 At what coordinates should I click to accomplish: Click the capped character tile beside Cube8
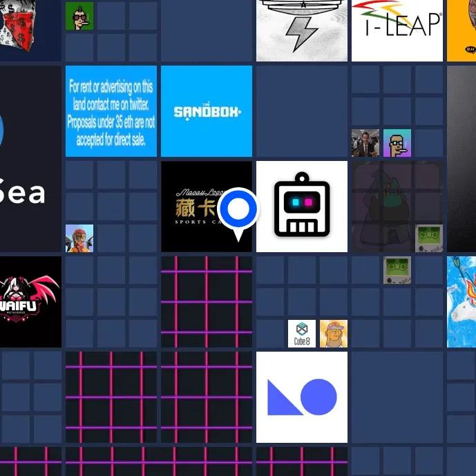(334, 334)
